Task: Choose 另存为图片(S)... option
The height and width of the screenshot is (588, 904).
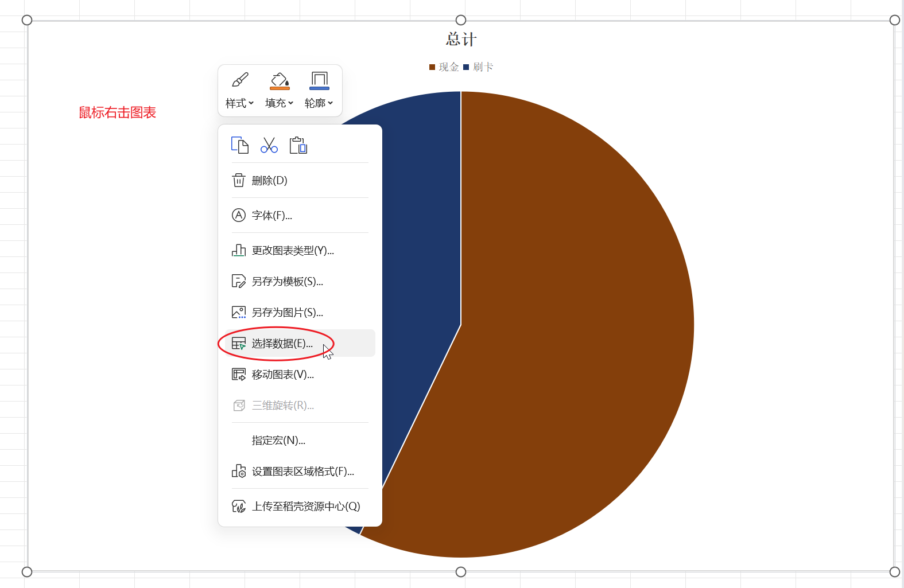Action: point(300,313)
